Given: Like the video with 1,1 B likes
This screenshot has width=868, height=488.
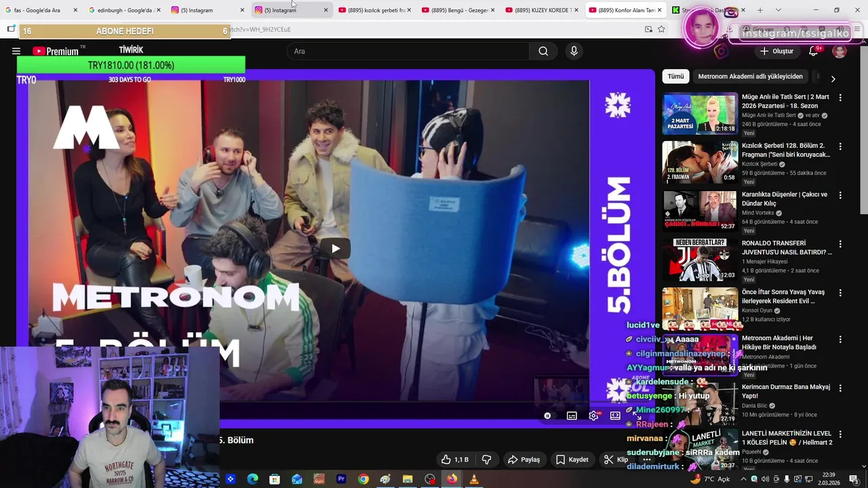Looking at the screenshot, I should click(x=455, y=460).
